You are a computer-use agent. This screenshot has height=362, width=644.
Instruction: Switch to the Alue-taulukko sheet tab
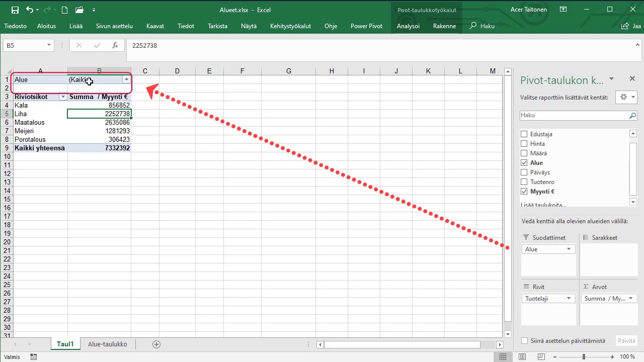(x=107, y=344)
